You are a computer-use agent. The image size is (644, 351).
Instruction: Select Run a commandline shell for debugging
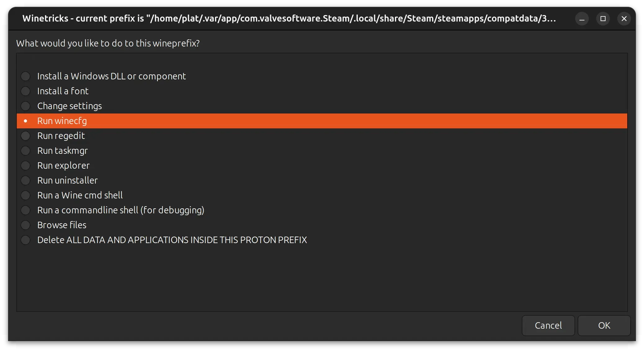coord(25,210)
